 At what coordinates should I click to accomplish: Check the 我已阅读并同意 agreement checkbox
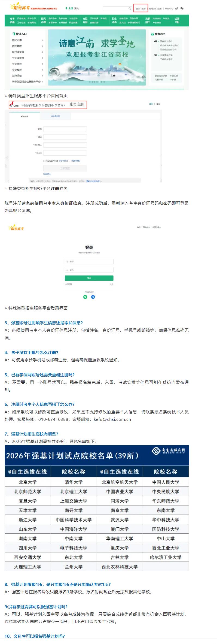point(44,161)
